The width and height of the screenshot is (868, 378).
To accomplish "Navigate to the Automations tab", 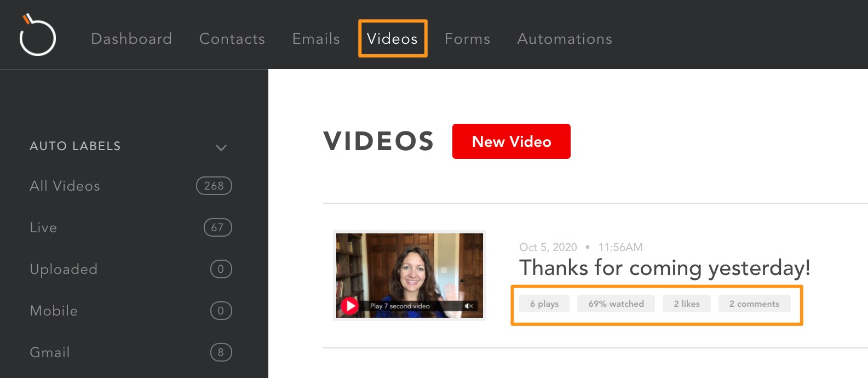I will coord(565,39).
